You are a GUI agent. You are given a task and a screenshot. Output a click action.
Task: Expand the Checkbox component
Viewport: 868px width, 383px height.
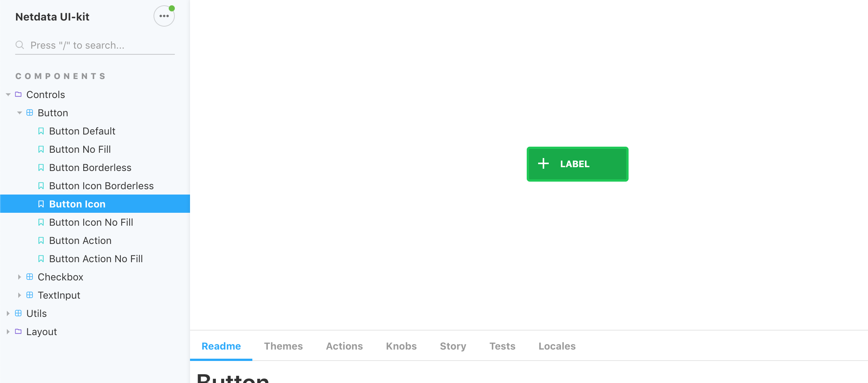[20, 277]
